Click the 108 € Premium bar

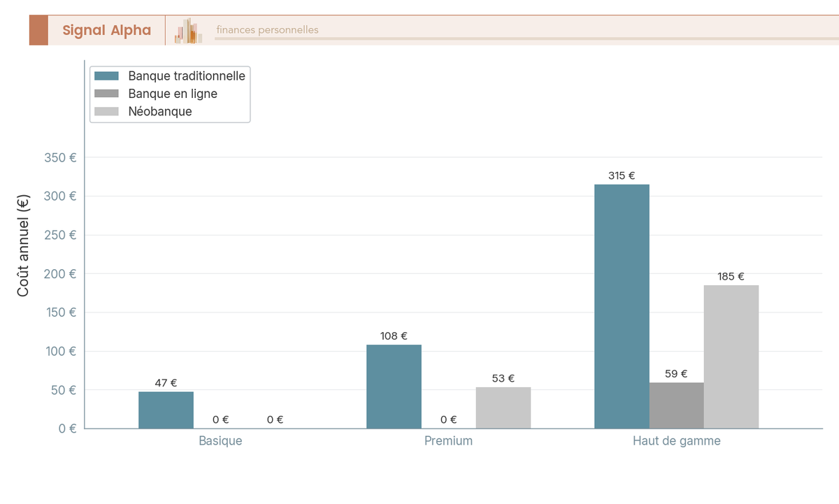click(394, 386)
